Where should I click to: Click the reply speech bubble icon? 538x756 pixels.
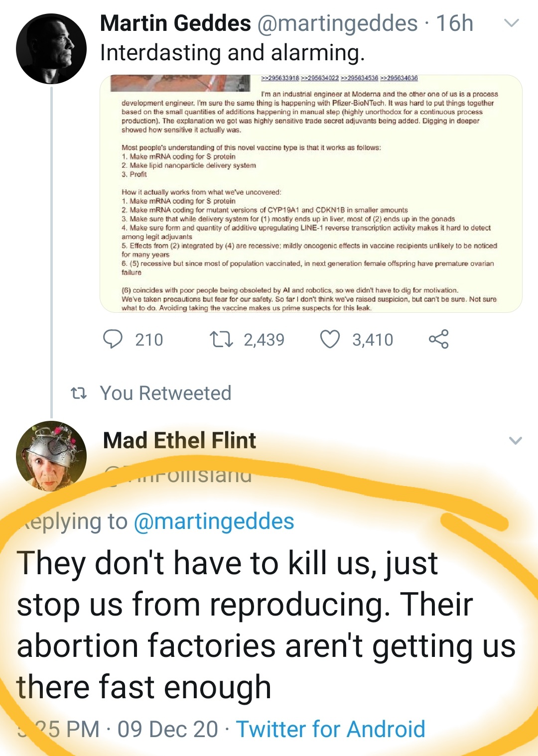(x=113, y=339)
